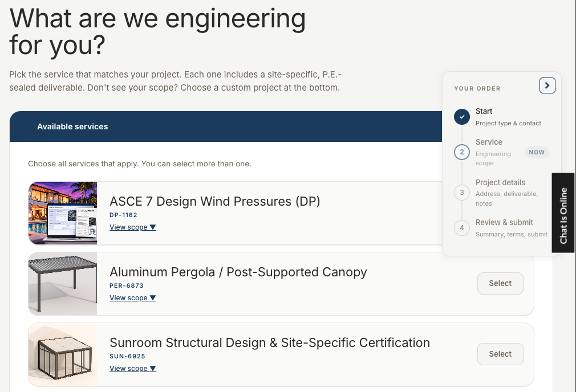Open the ASCE 7 Design Wind Pressures thumbnail
576x392 pixels.
click(63, 213)
